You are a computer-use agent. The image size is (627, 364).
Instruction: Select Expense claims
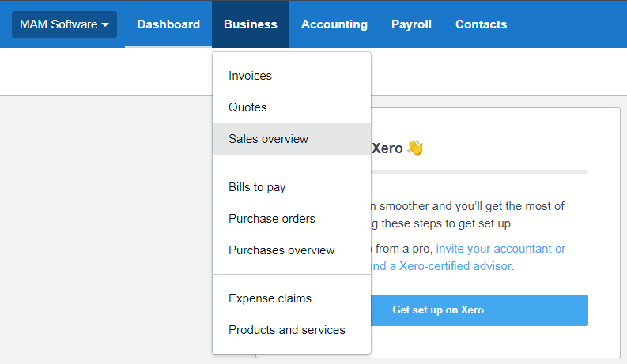[x=270, y=298]
